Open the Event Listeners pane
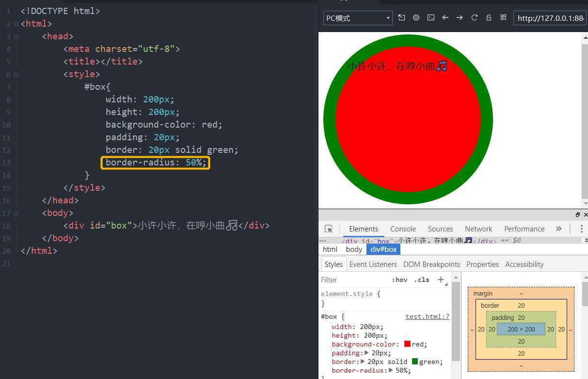Image resolution: width=588 pixels, height=379 pixels. (x=373, y=264)
